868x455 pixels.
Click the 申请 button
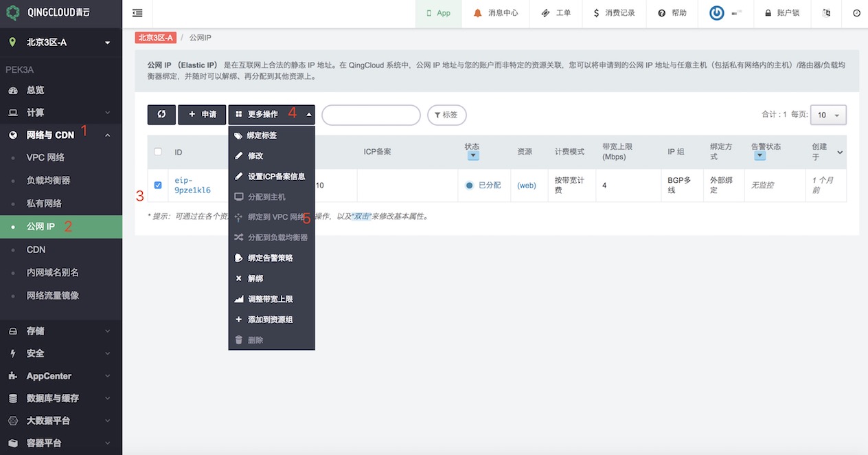click(202, 115)
